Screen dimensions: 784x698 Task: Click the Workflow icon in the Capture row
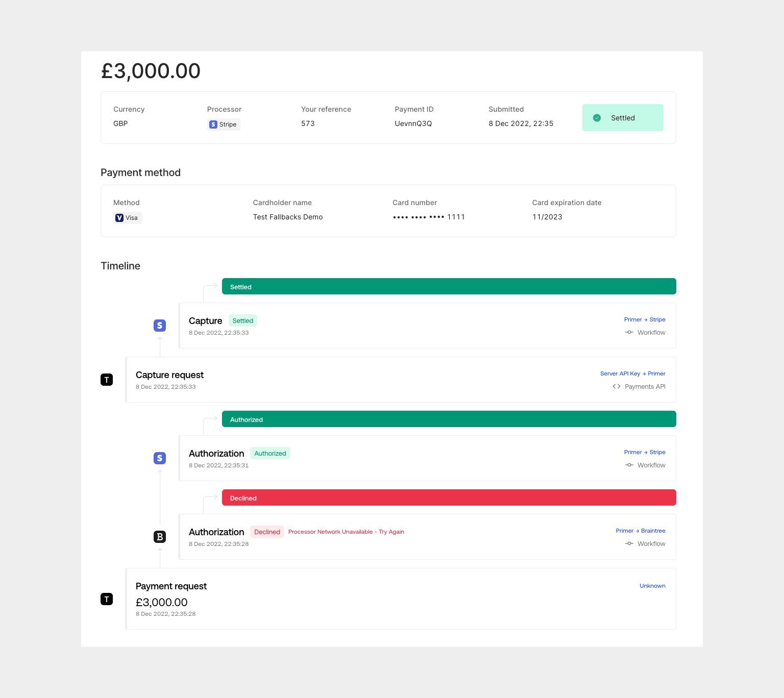coord(629,333)
